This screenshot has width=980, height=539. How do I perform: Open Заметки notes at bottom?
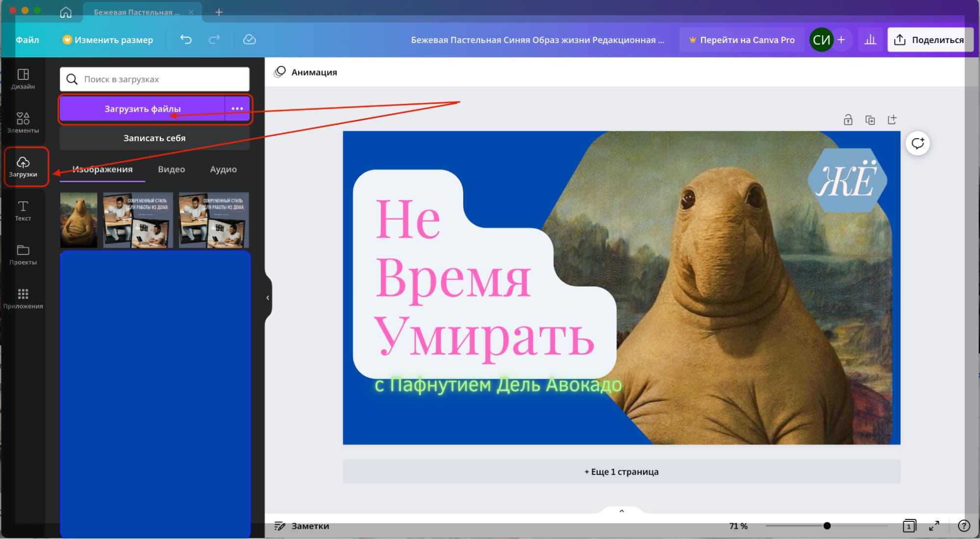click(x=302, y=526)
